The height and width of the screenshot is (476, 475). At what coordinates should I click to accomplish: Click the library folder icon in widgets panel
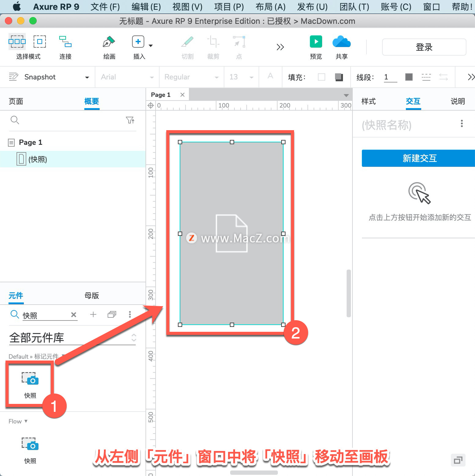click(112, 314)
